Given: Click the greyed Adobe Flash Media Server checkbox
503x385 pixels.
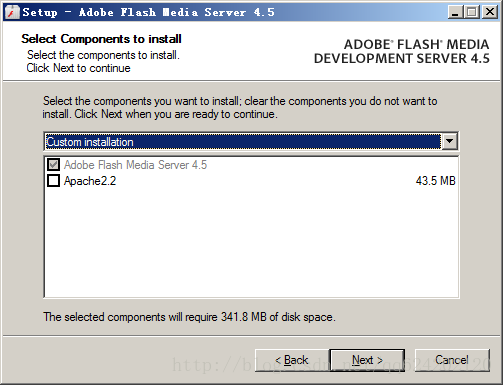Looking at the screenshot, I should pos(53,164).
